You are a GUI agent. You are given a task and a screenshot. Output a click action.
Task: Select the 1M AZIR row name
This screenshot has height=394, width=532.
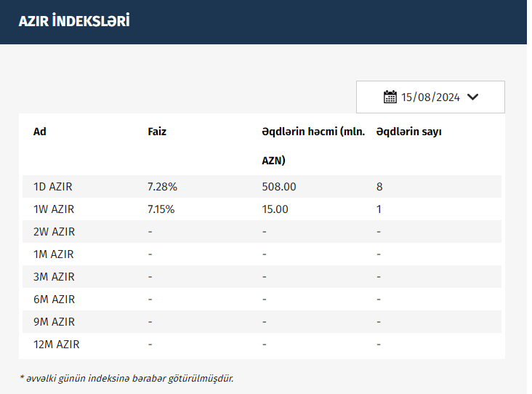click(x=54, y=254)
